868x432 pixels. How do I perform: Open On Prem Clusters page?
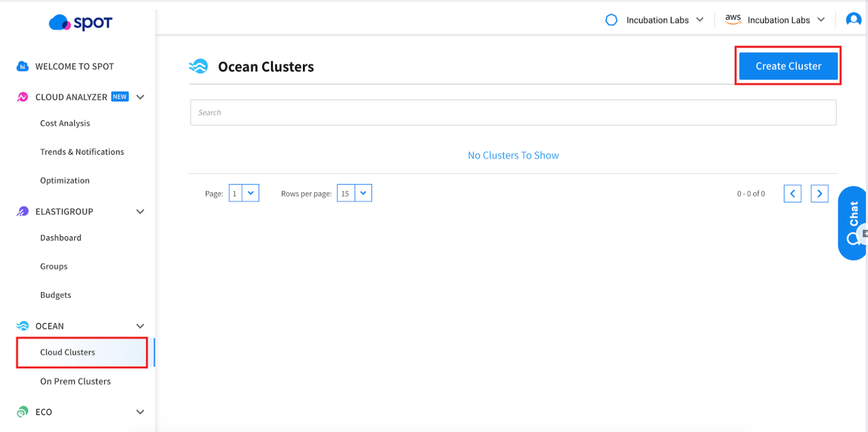(x=75, y=382)
